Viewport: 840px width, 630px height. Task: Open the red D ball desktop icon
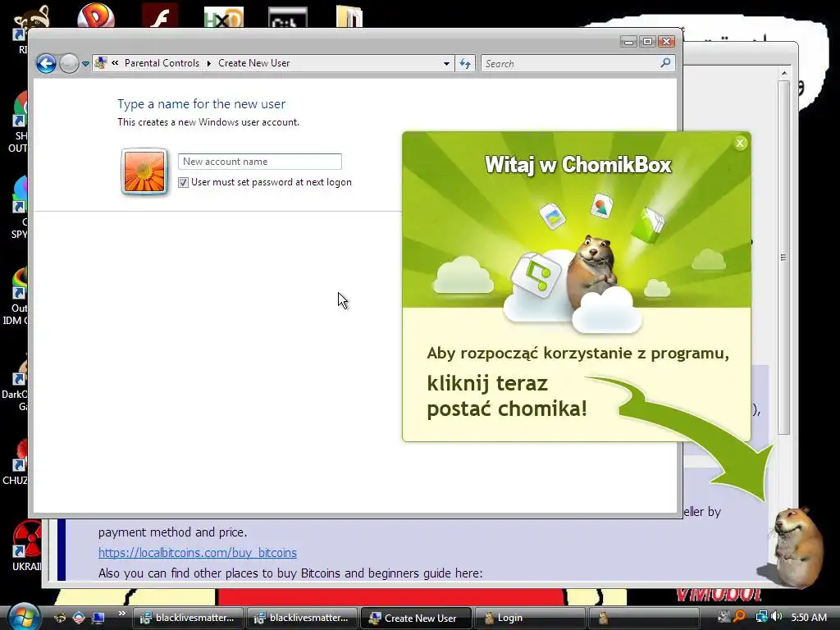[x=97, y=15]
